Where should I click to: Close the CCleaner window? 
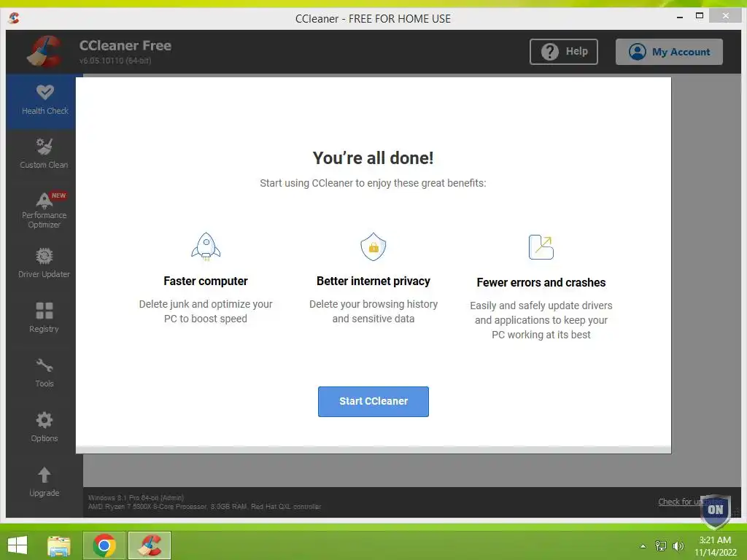[x=725, y=16]
